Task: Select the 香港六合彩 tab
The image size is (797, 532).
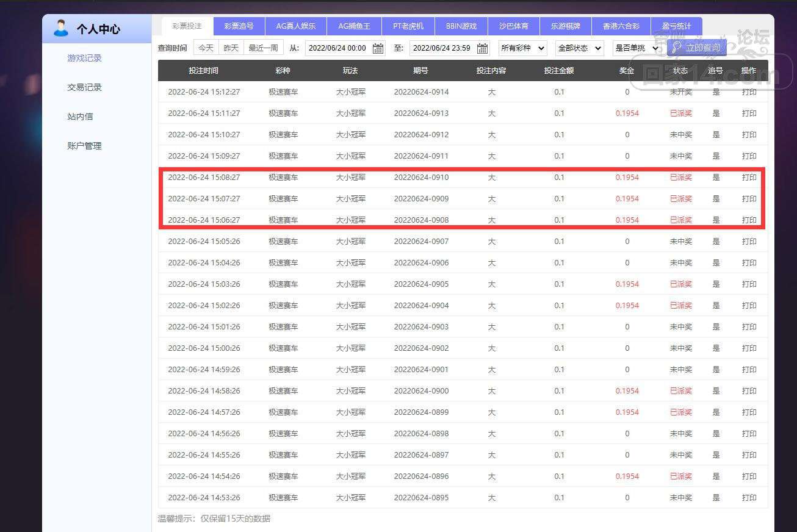Action: tap(621, 26)
